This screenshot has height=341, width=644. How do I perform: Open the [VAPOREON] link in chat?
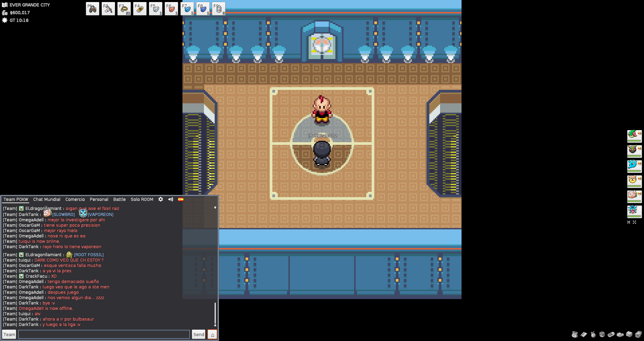[x=100, y=214]
